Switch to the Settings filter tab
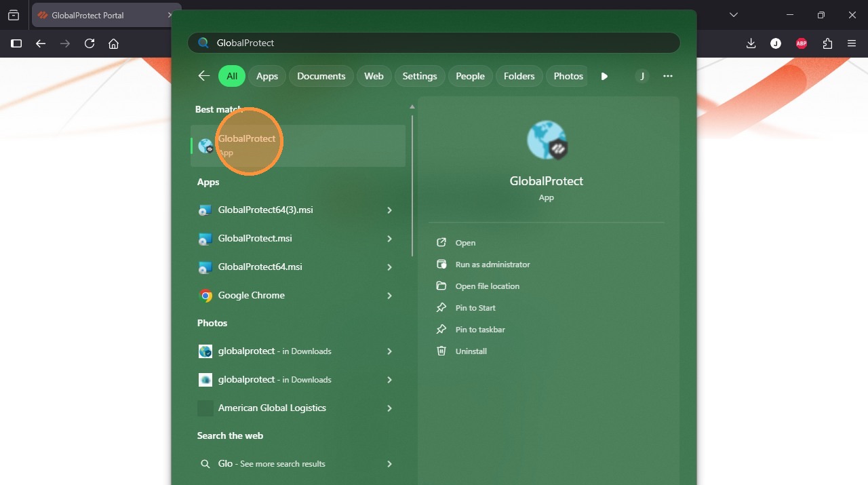 tap(420, 76)
